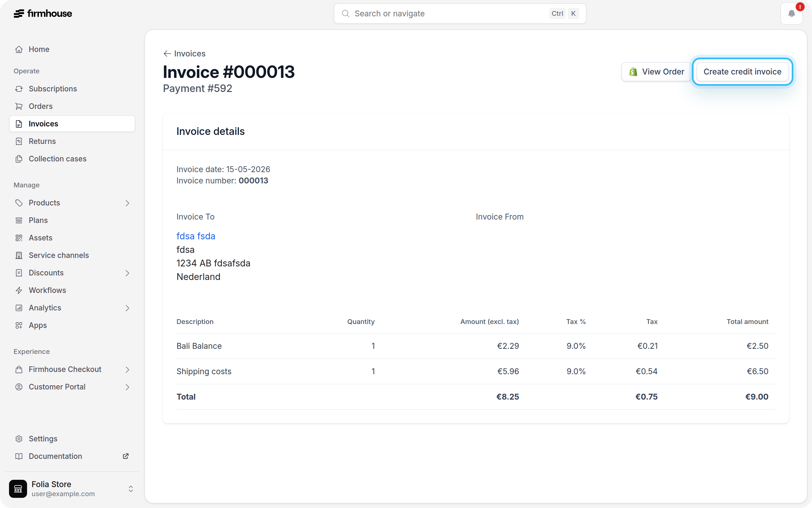Click the Invoice date 15-05-2026 line
The height and width of the screenshot is (508, 812).
click(x=223, y=169)
